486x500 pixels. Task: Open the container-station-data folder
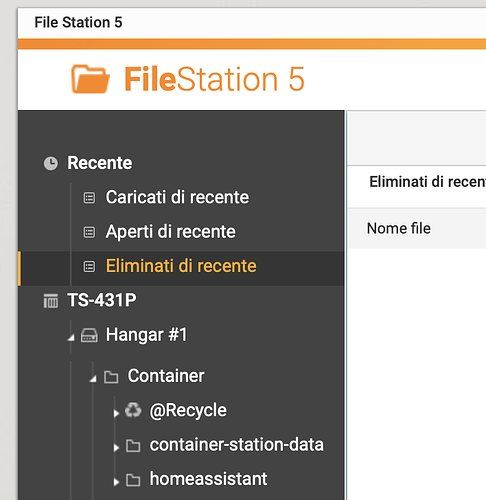236,445
